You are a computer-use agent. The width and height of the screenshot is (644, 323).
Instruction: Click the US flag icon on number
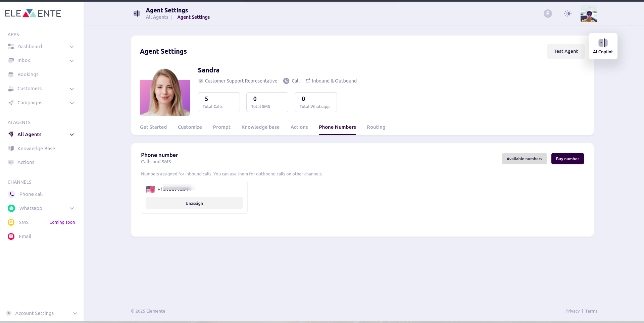click(150, 189)
